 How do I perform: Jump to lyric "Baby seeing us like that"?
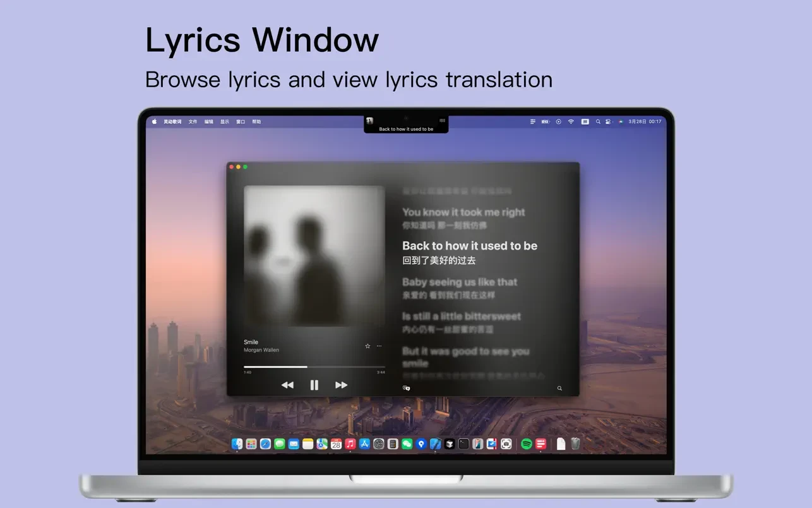pyautogui.click(x=460, y=282)
